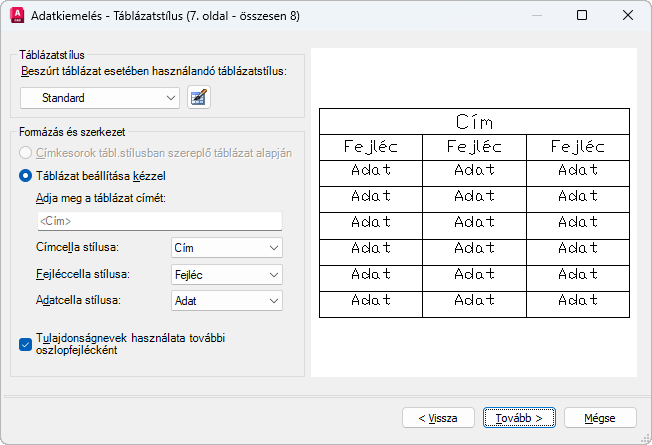Open the Standard table style dropdown
Image resolution: width=652 pixels, height=445 pixels.
click(x=99, y=98)
